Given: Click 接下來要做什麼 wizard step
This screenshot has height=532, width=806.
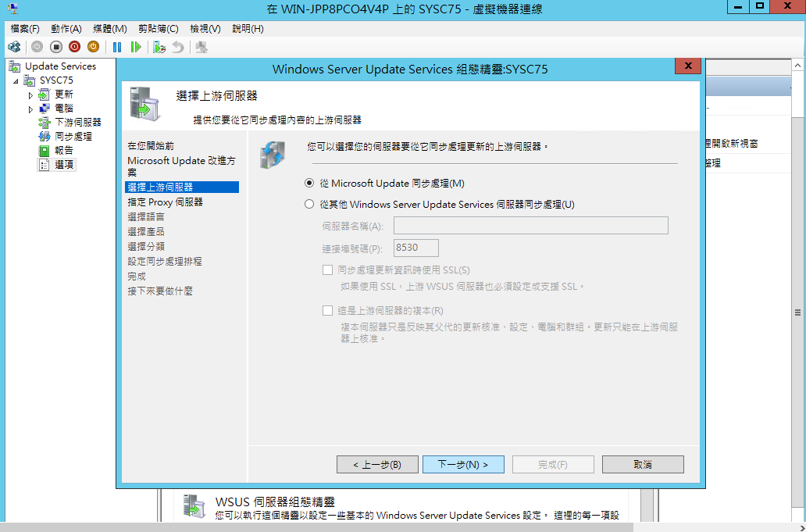Looking at the screenshot, I should [x=160, y=291].
